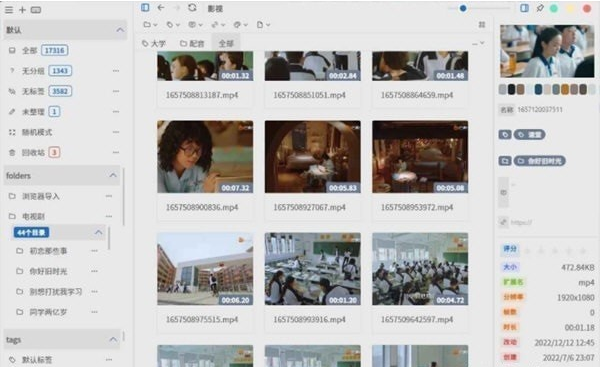Viewport: 601px width, 367px height.
Task: Click file name 1657508813187.mp4
Action: (202, 95)
